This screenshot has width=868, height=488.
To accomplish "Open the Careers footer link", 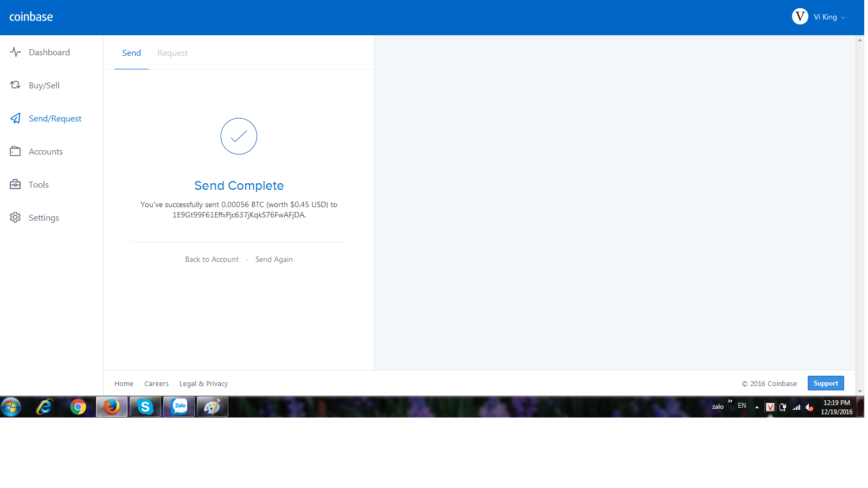I will 156,383.
